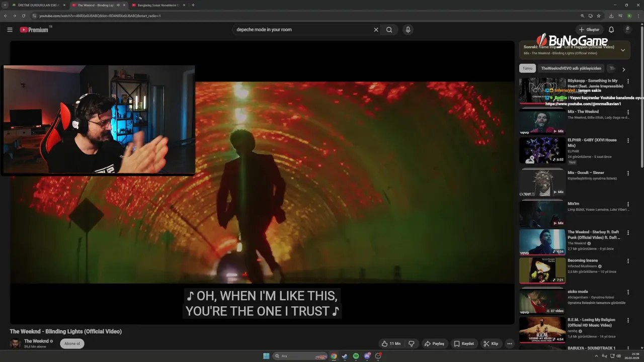Open the tab search dropdown
Screen dimensions: 644x362
click(5, 5)
